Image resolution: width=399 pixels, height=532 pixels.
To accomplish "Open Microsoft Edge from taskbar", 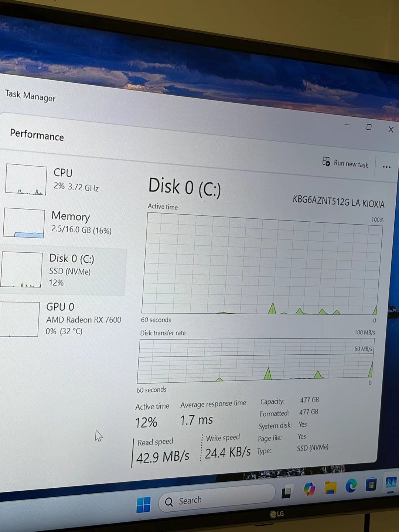I will pos(351,485).
